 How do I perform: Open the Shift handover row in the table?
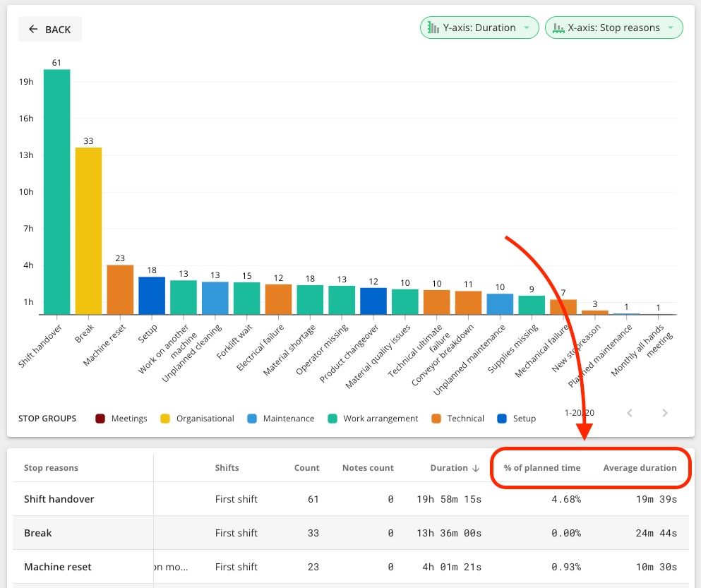coord(350,499)
